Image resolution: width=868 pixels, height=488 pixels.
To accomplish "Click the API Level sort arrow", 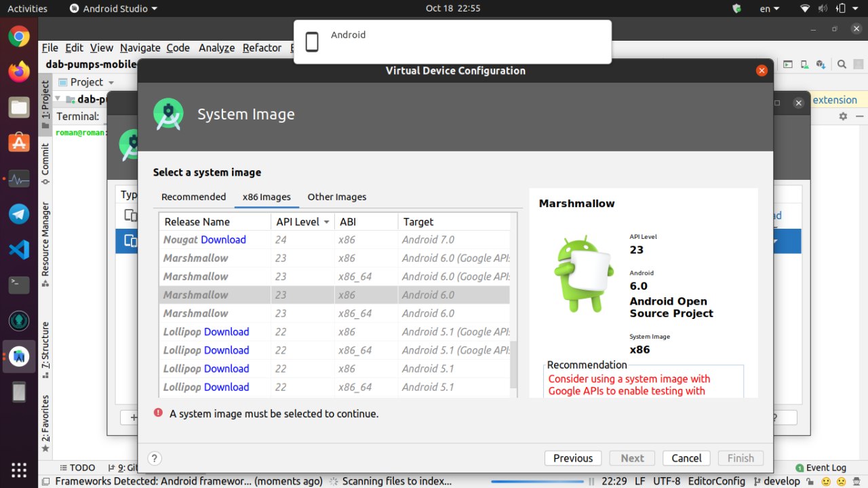I will (x=326, y=222).
